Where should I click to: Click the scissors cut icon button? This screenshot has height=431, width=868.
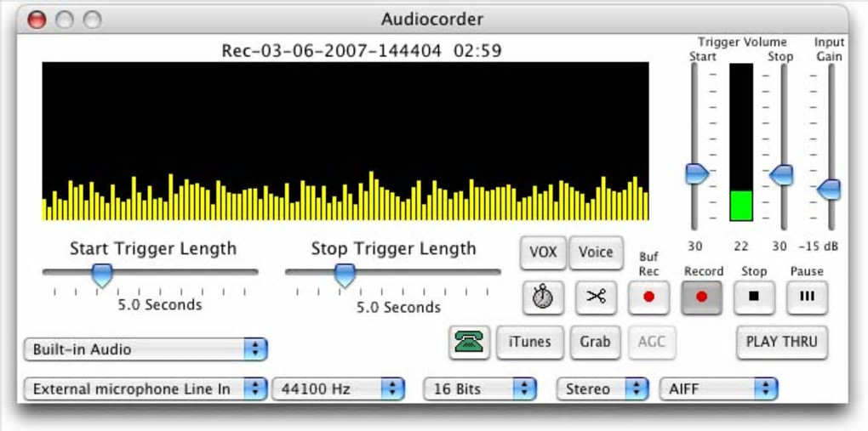596,298
